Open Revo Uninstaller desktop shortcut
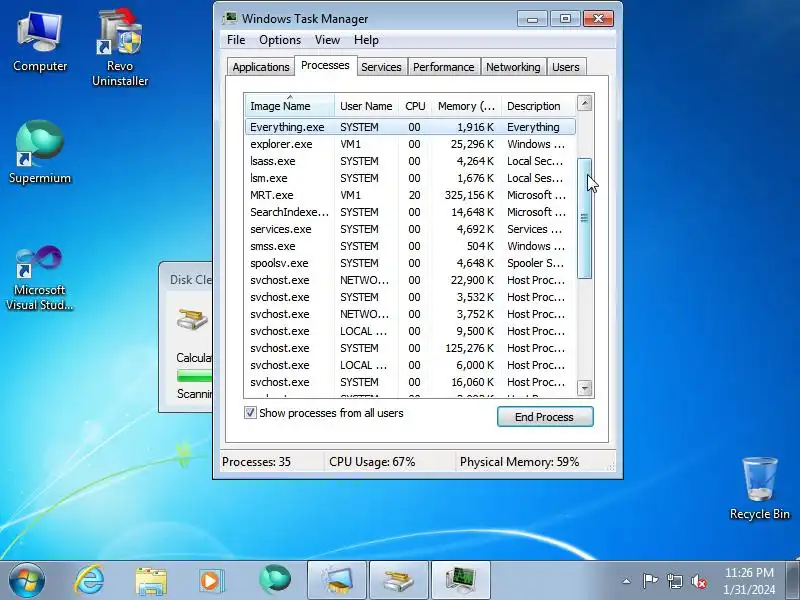The image size is (800, 600). click(120, 47)
